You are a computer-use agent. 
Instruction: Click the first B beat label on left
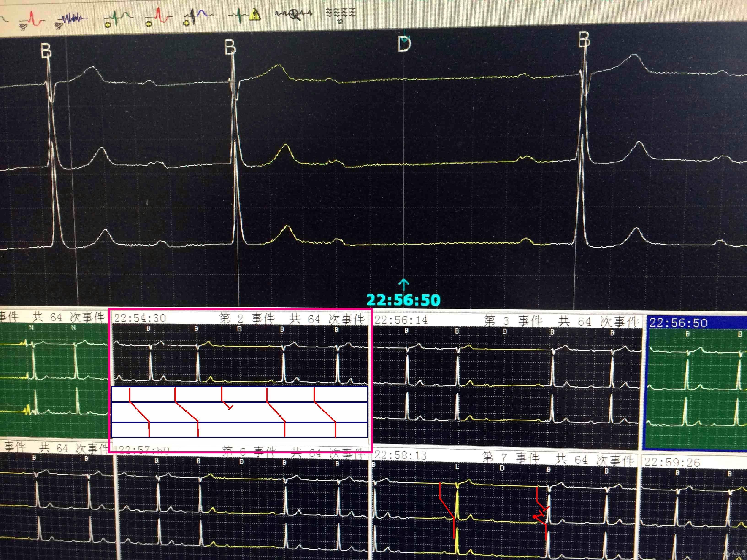tap(46, 51)
